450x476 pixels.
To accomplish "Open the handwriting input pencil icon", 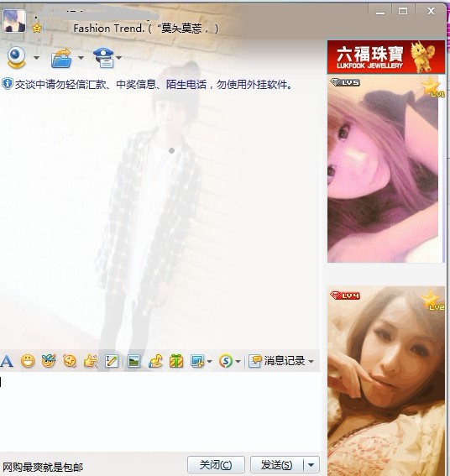I will (x=112, y=361).
